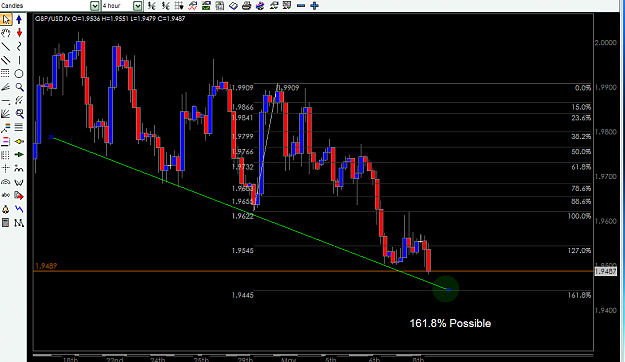Select the circle drawing tool
The image size is (625, 362).
[x=19, y=74]
